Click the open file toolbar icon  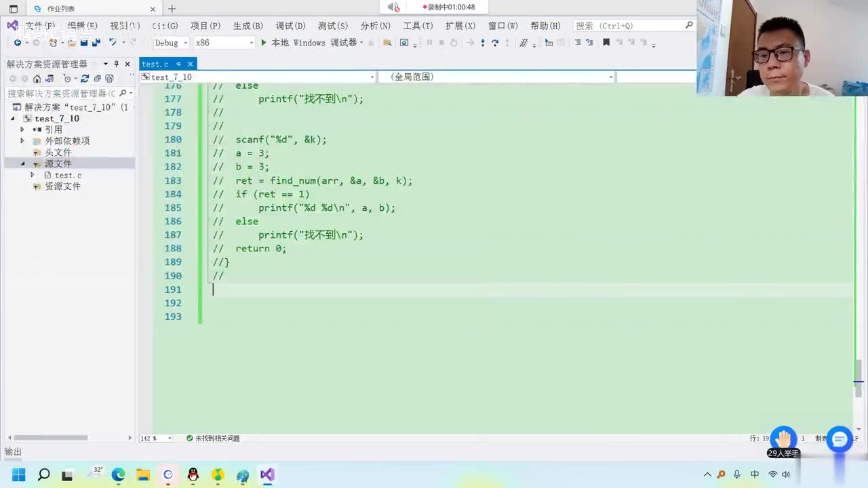pos(71,43)
